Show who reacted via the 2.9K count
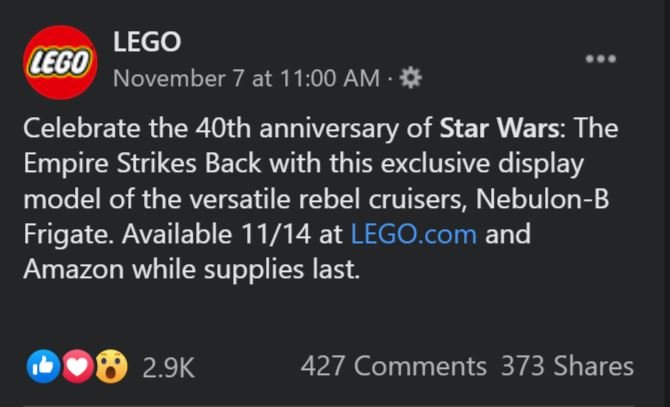The height and width of the screenshot is (407, 670). click(167, 368)
